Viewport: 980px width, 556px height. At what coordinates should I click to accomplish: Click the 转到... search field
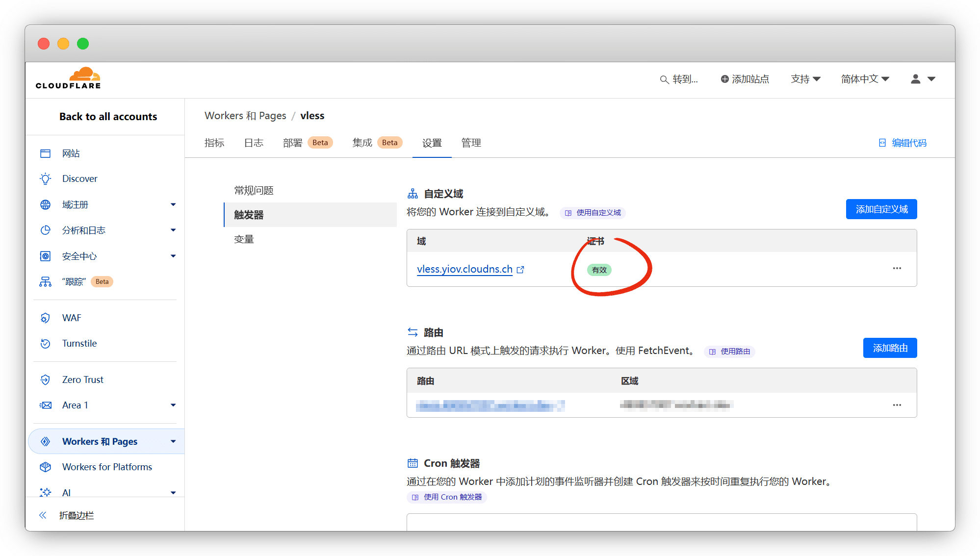[679, 79]
